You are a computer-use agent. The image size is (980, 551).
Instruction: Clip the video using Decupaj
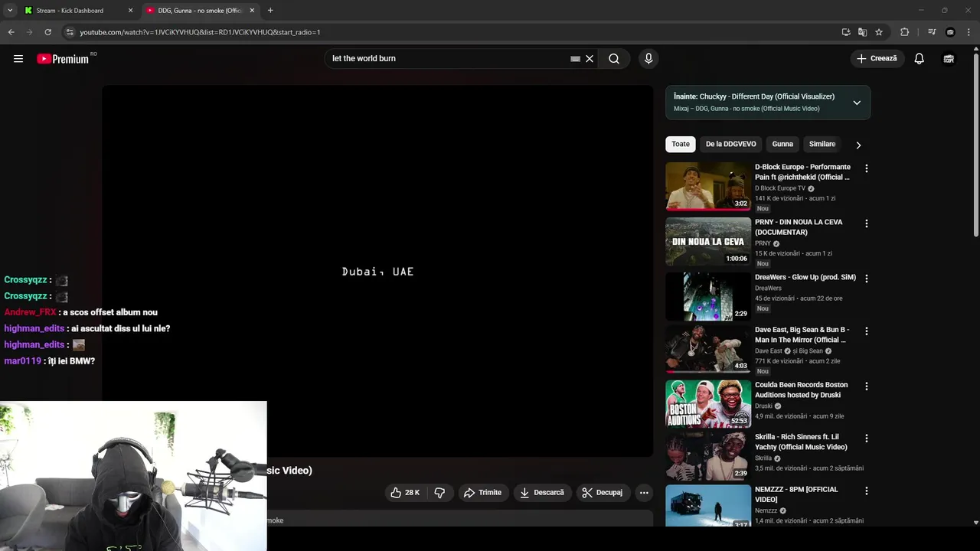[x=602, y=493]
